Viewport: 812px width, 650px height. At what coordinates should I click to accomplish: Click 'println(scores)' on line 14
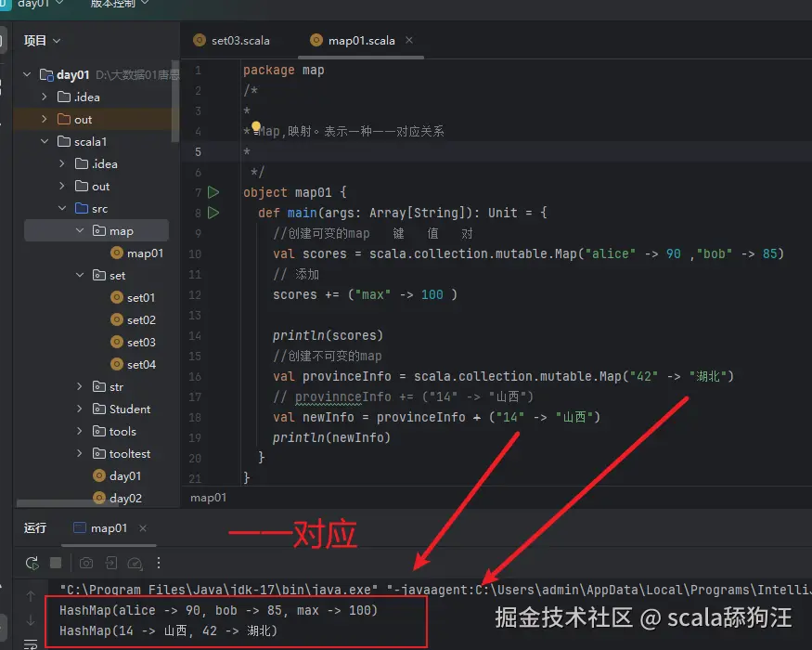coord(328,335)
